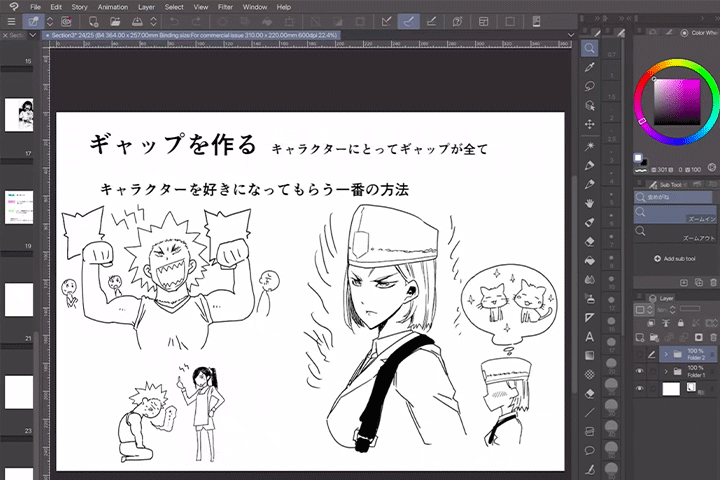Click the Undo arrow in command bar
The height and width of the screenshot is (480, 720).
point(174,22)
